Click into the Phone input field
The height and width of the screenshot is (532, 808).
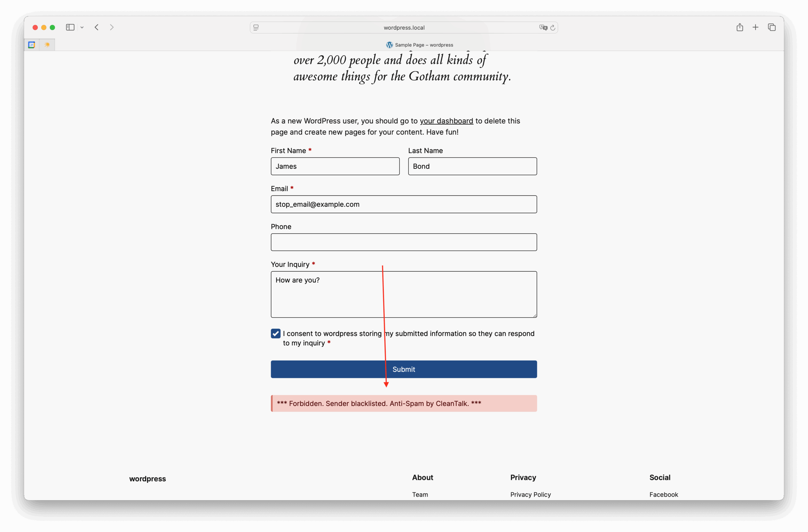[404, 242]
